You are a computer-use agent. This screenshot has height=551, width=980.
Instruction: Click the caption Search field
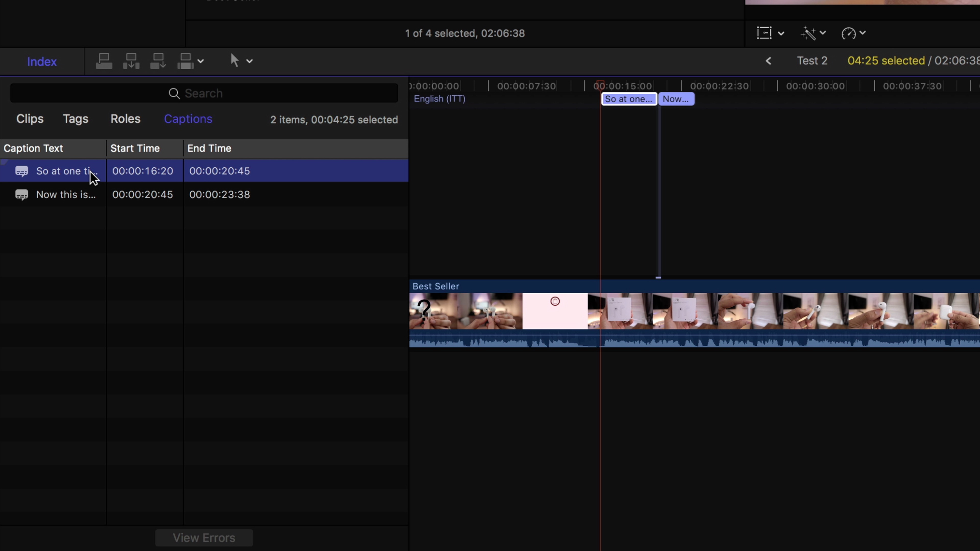click(x=204, y=93)
